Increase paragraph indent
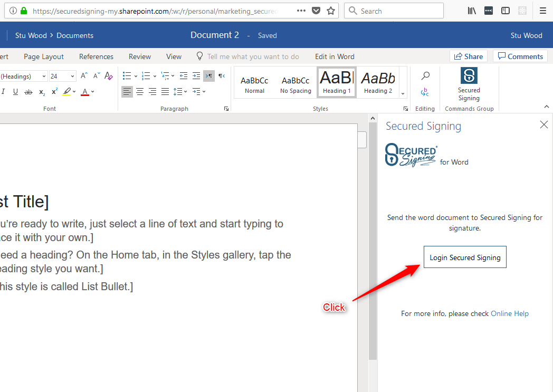 pyautogui.click(x=196, y=76)
